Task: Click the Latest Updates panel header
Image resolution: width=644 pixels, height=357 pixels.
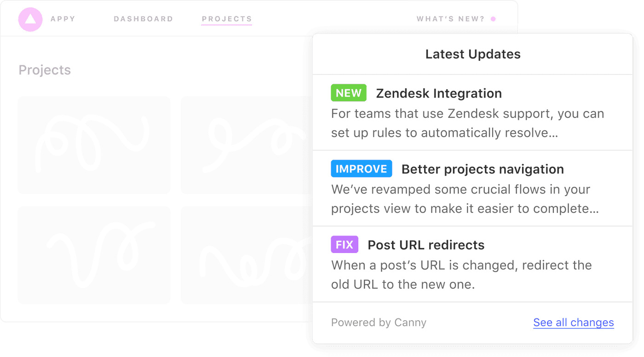Action: tap(473, 54)
